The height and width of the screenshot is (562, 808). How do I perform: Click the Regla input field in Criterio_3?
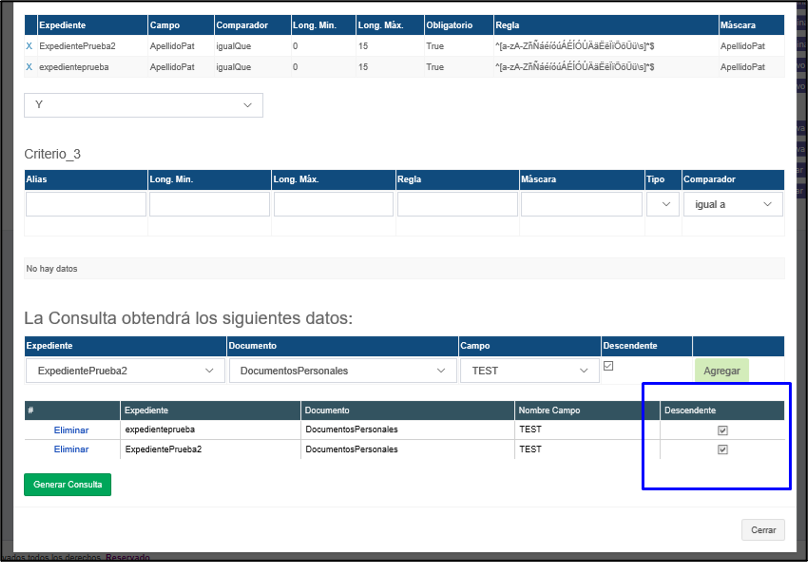(457, 204)
